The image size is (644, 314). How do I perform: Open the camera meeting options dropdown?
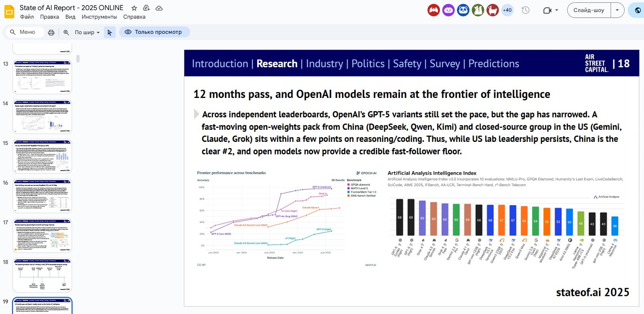(551, 10)
